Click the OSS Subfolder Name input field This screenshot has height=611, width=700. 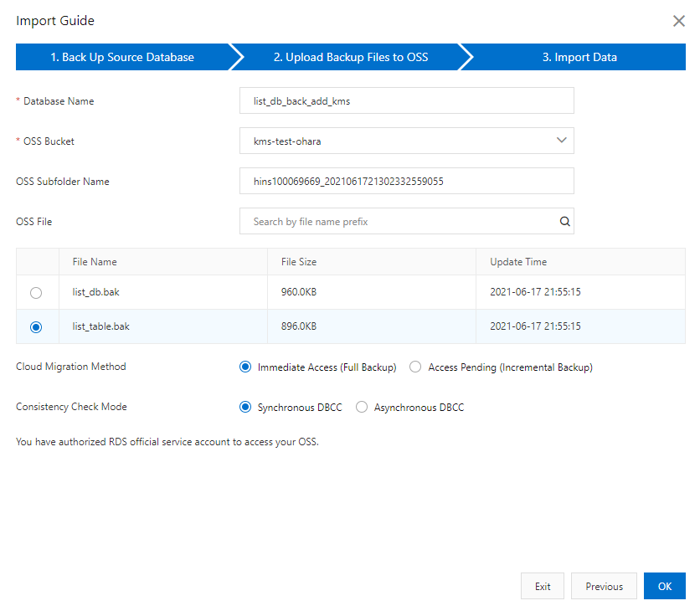(407, 181)
